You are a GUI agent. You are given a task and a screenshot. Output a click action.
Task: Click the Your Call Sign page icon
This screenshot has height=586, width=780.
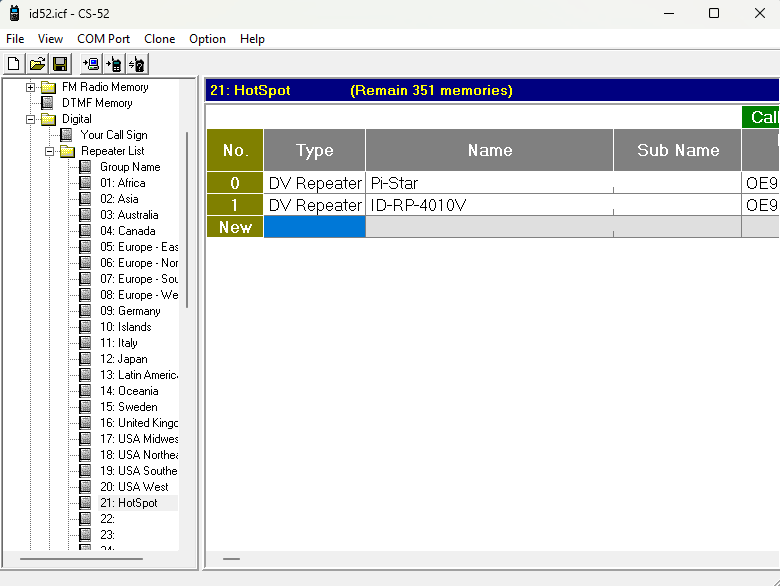coord(66,135)
